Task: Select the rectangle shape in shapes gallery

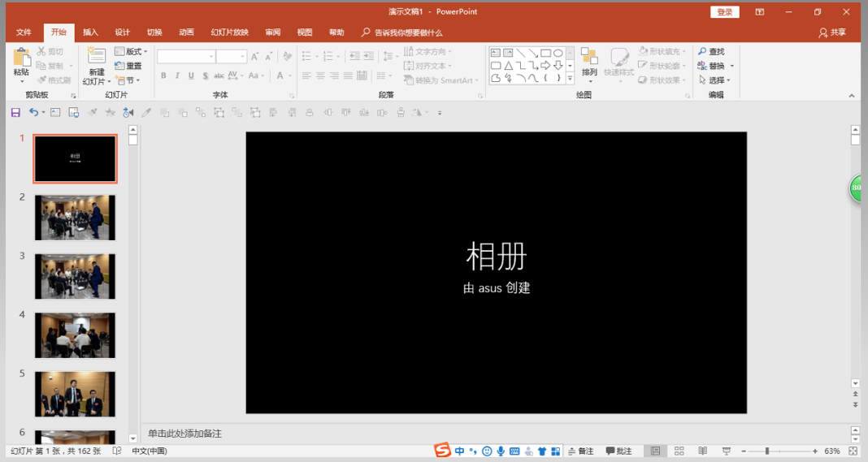Action: coord(545,54)
